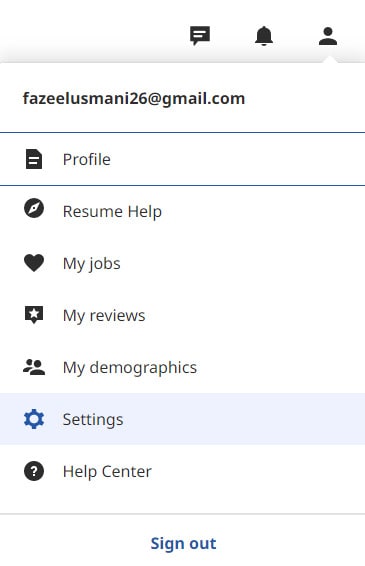Click the Sign out link
This screenshot has width=365, height=566.
(x=183, y=544)
